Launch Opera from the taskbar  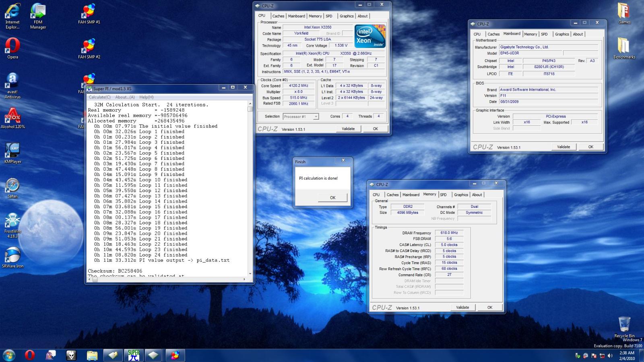tap(30, 355)
